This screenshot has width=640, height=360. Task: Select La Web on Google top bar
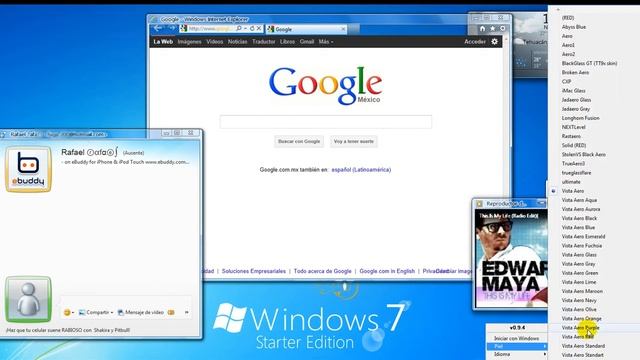[163, 42]
